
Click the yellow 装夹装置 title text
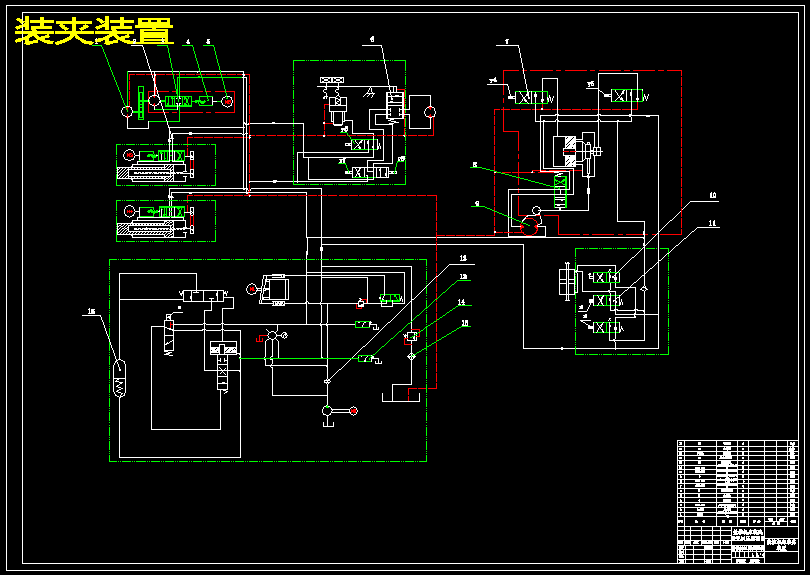pos(94,30)
